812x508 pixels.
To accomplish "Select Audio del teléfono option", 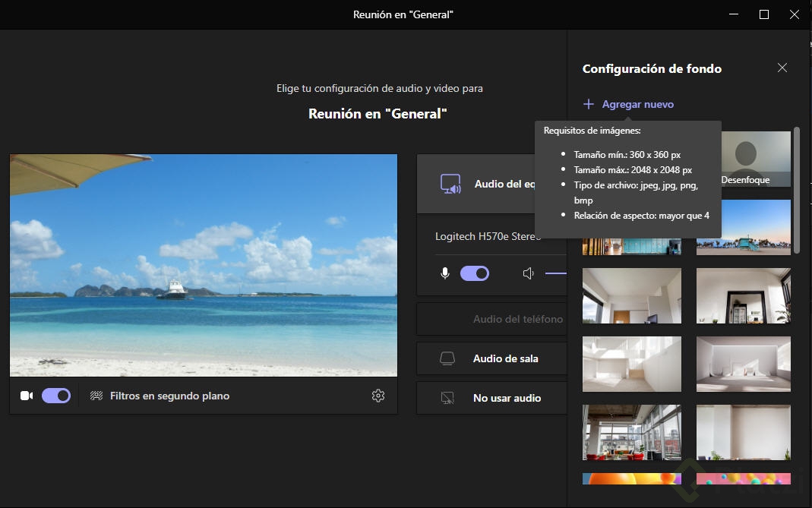I will click(517, 319).
